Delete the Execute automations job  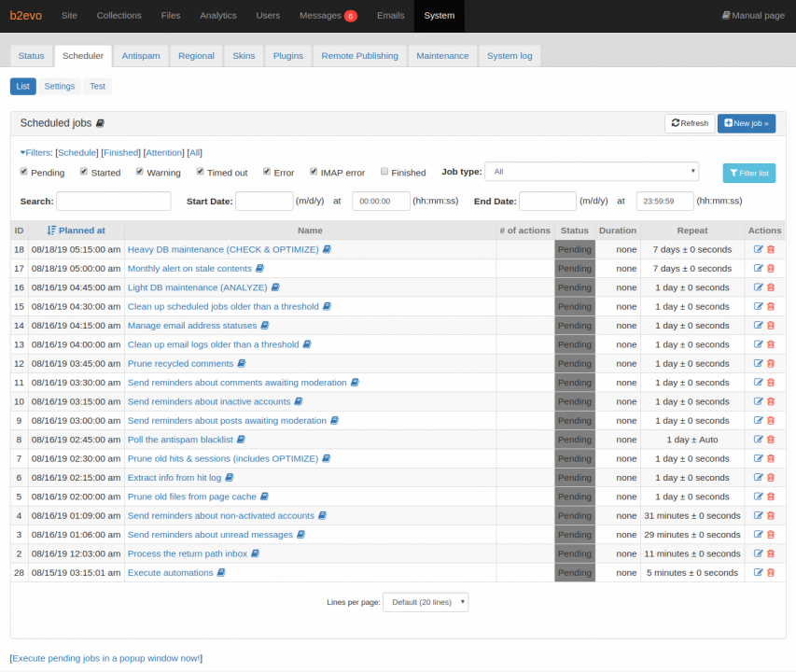[x=769, y=572]
